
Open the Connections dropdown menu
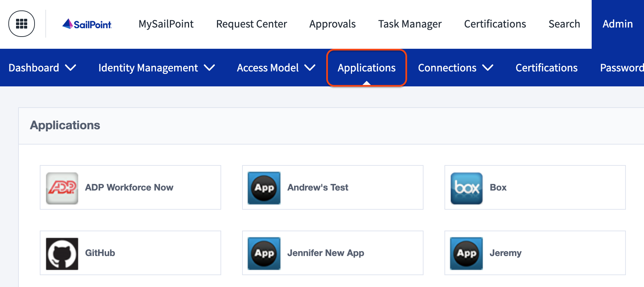455,68
